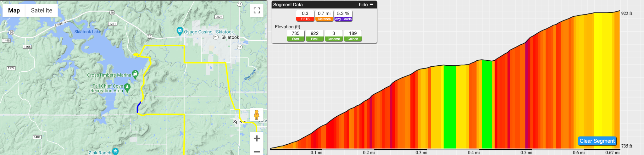Viewport: 644px width, 155px height.
Task: Collapse panel using minus icon
Action: pos(371,5)
